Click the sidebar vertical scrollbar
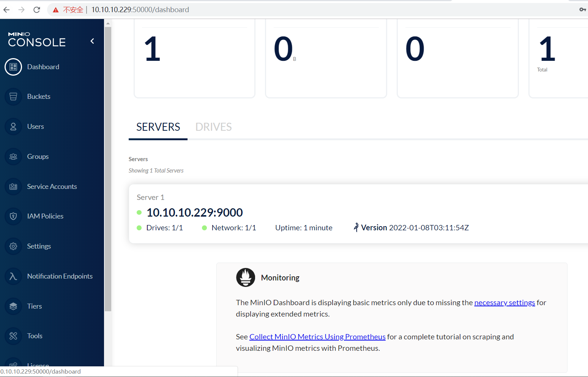The height and width of the screenshot is (377, 588). coord(108,167)
